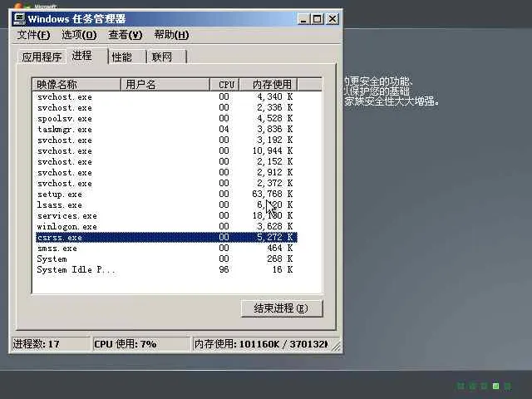Select svchost.exe using 2,336 K

166,107
